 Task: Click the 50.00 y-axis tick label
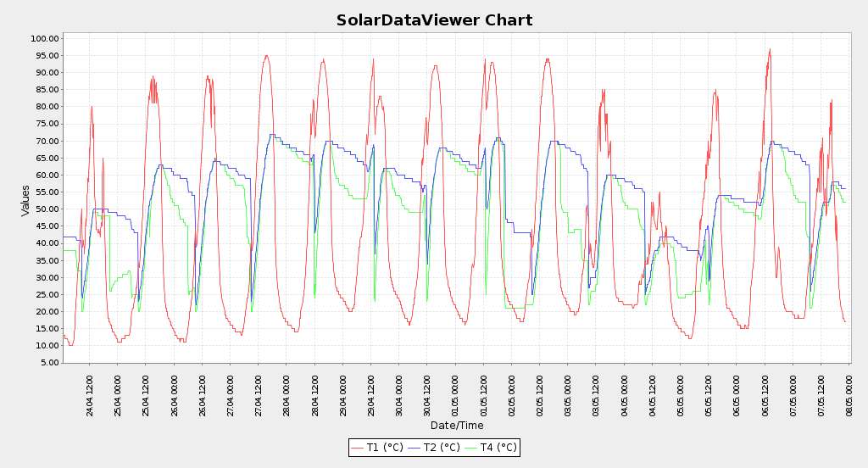tap(44, 209)
